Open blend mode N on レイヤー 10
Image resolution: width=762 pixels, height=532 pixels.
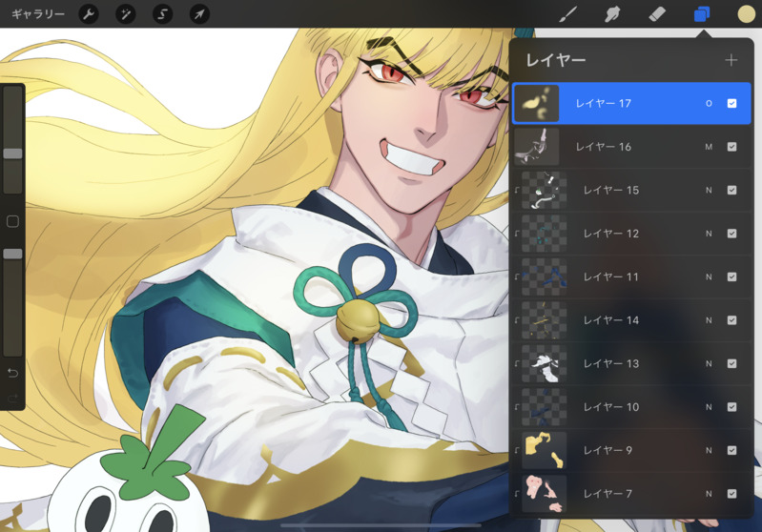coord(709,407)
